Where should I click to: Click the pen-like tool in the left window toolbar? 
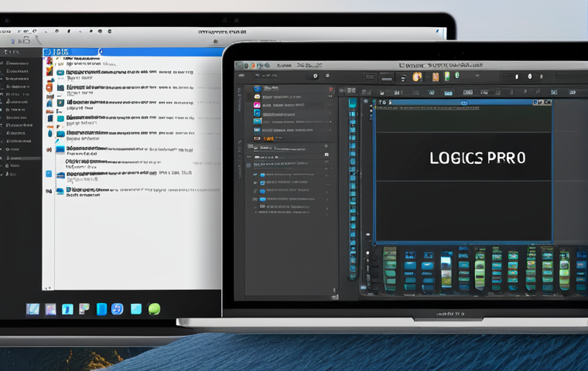pyautogui.click(x=39, y=40)
